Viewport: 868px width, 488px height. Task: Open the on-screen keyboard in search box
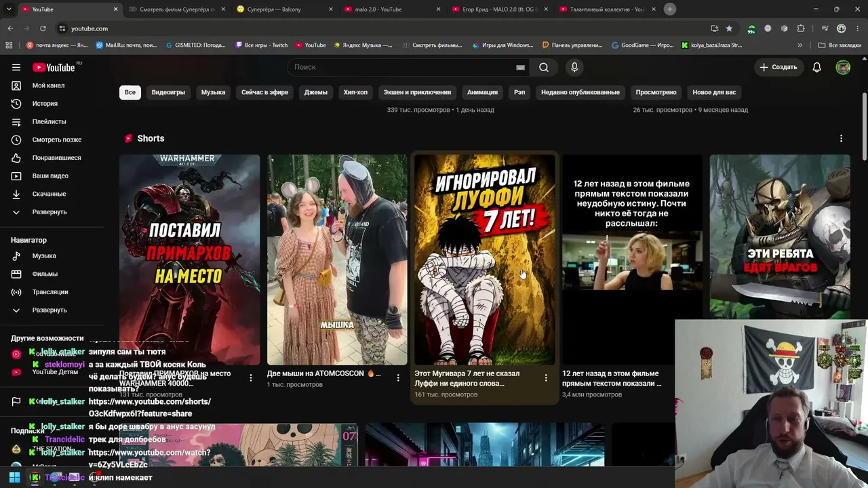(x=520, y=67)
